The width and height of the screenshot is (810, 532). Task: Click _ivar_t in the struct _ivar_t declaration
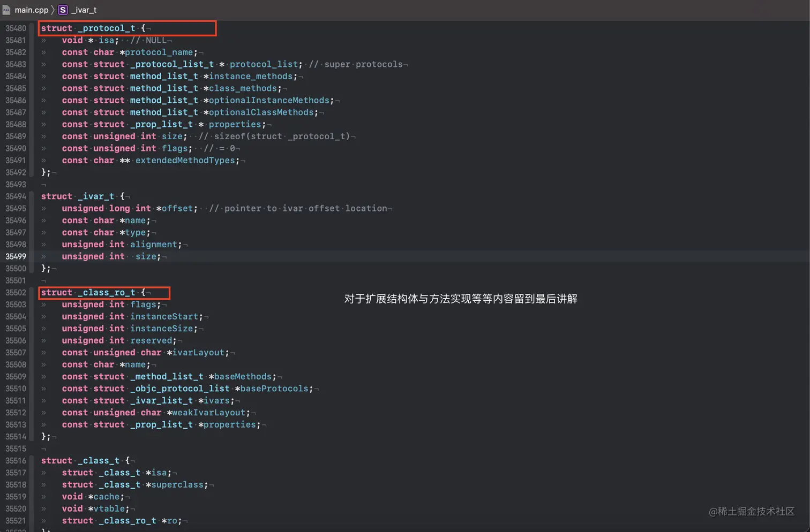(96, 196)
